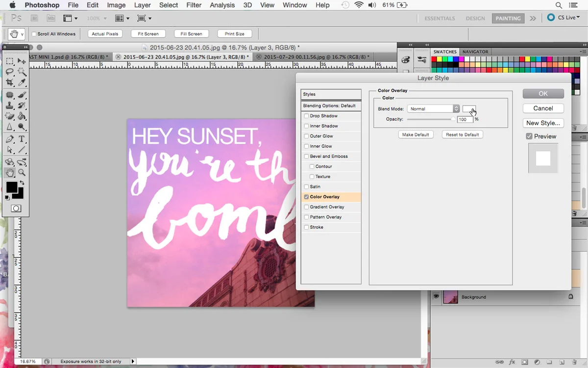Uncheck the Color Overlay style
Image resolution: width=588 pixels, height=368 pixels.
[x=306, y=197]
